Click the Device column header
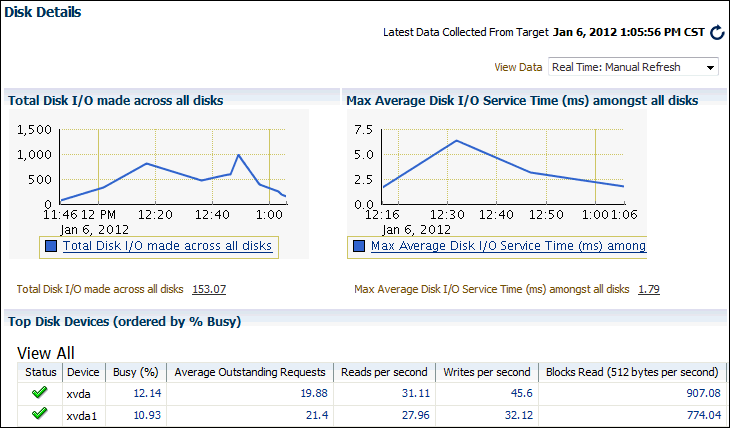The image size is (730, 428). (82, 372)
